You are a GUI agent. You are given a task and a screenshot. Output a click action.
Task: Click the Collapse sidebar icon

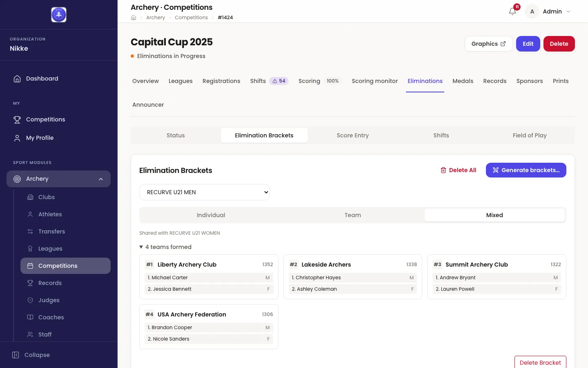point(16,355)
